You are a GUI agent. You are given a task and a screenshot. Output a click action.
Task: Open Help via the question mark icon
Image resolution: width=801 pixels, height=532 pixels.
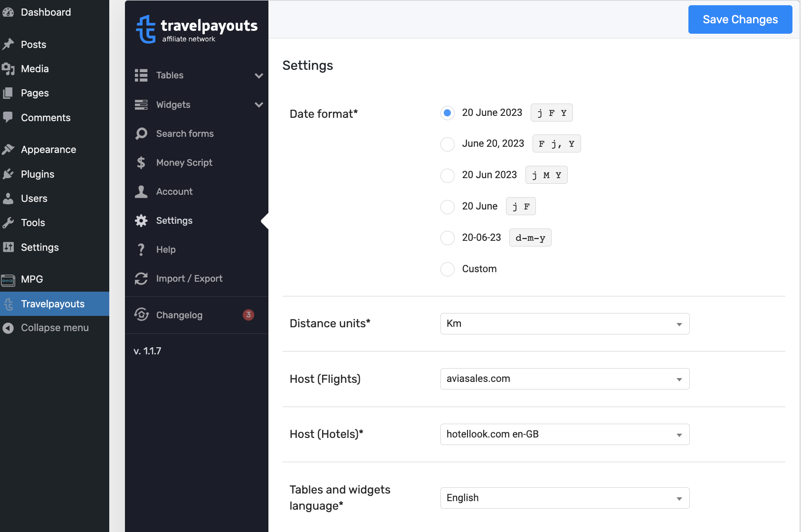pos(141,249)
